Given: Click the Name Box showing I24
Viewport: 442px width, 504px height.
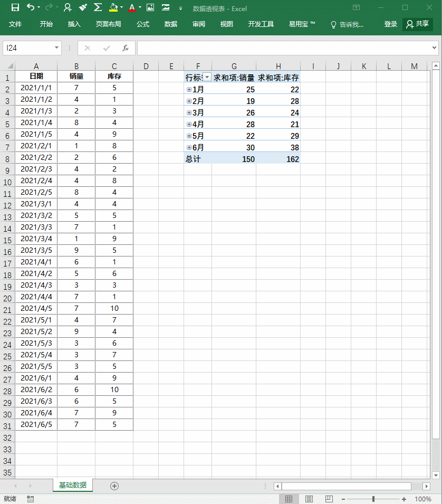Looking at the screenshot, I should (28, 48).
